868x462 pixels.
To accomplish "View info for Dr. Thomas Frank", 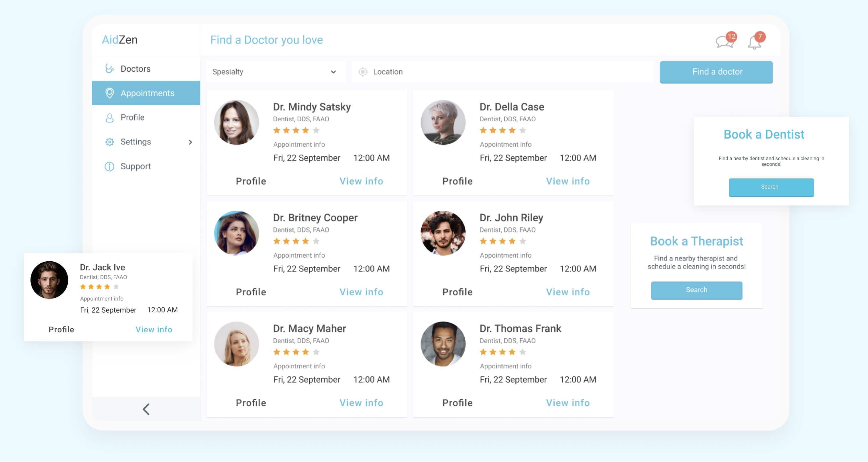I will [567, 403].
